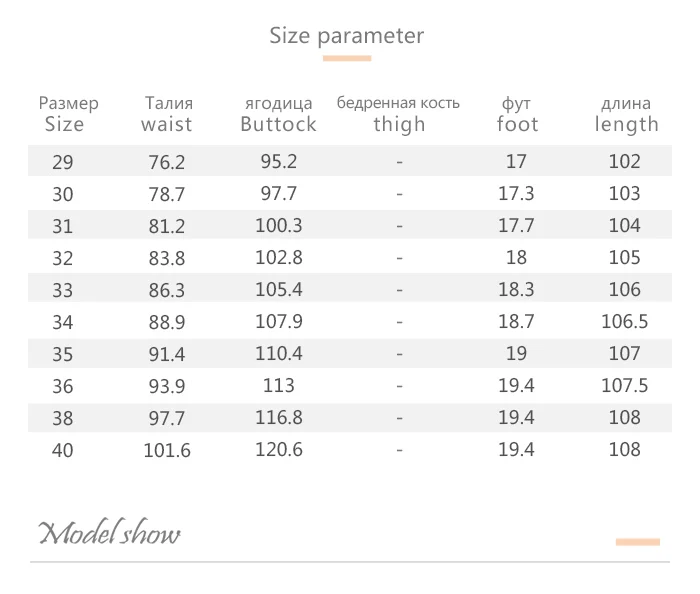Viewport: 700px width, 594px height.
Task: Click length value 105 in size 32 row
Action: [x=625, y=258]
